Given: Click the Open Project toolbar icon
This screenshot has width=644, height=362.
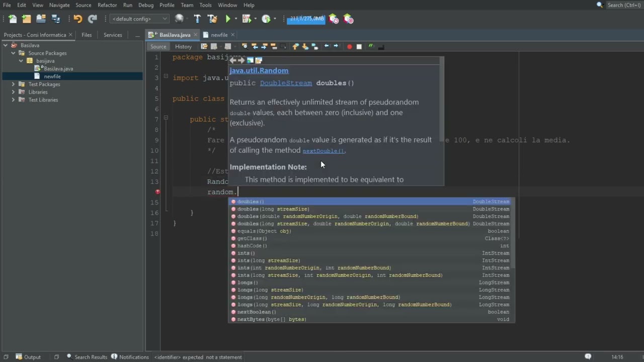Looking at the screenshot, I should tap(41, 19).
